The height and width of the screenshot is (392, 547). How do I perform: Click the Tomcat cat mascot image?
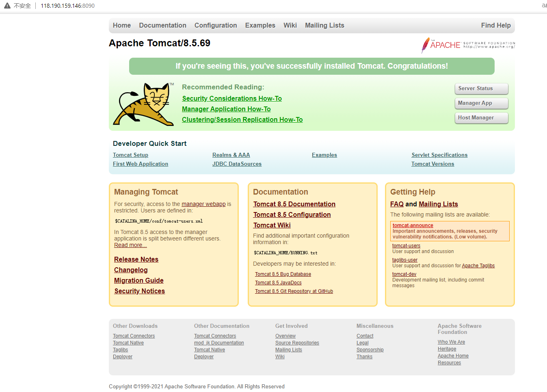(144, 104)
